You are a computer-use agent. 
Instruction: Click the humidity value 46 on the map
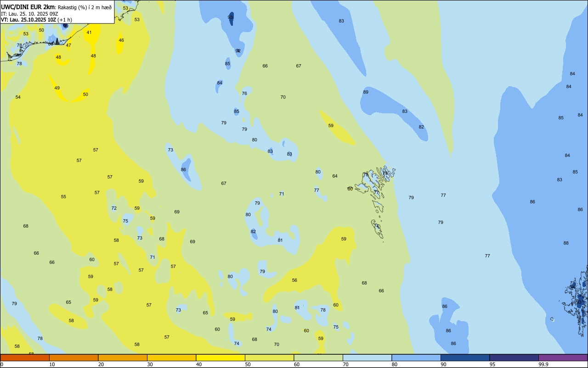(x=121, y=40)
